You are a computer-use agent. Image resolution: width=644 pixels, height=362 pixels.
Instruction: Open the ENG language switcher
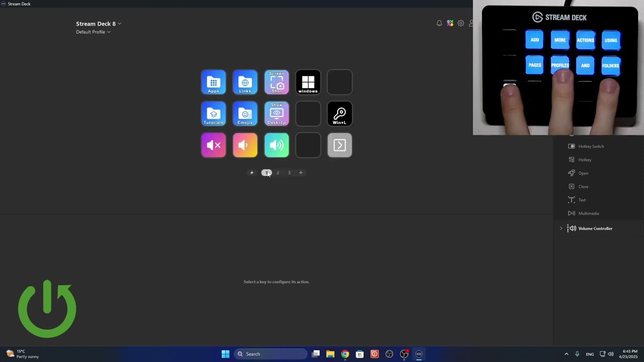590,354
